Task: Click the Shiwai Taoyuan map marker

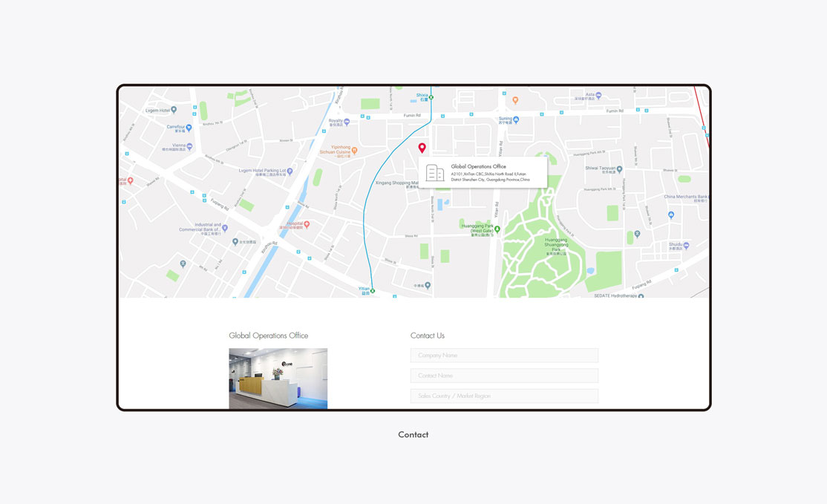Action: (x=619, y=169)
